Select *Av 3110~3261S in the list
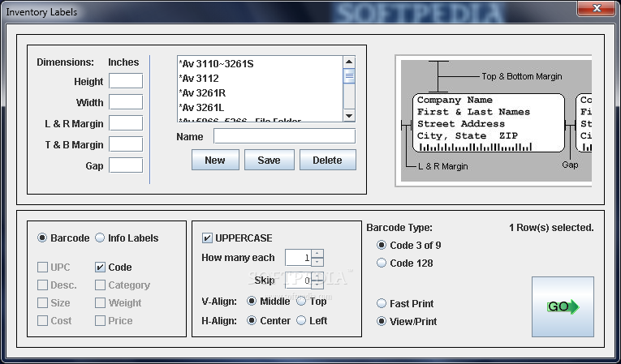 [261, 64]
